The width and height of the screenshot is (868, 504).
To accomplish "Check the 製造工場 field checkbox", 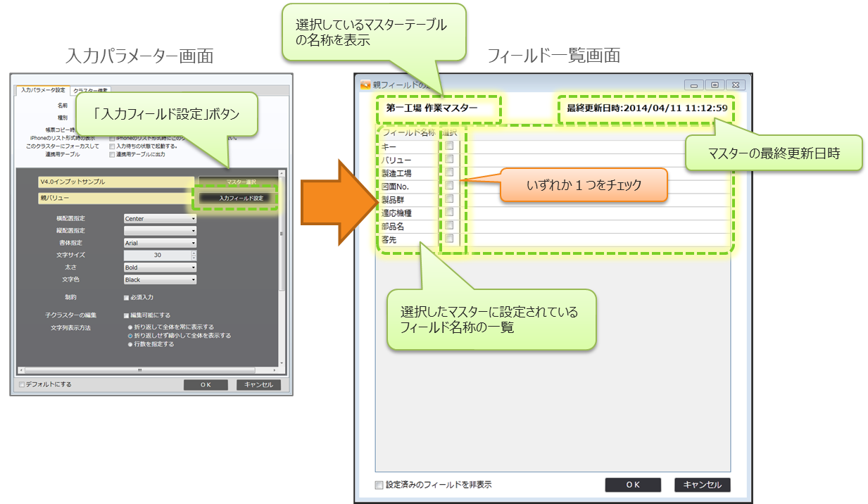I will tap(449, 172).
